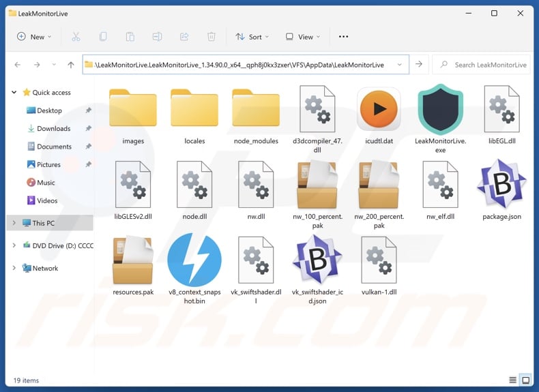
Task: Click the Quick access star label
Action: coord(46,93)
